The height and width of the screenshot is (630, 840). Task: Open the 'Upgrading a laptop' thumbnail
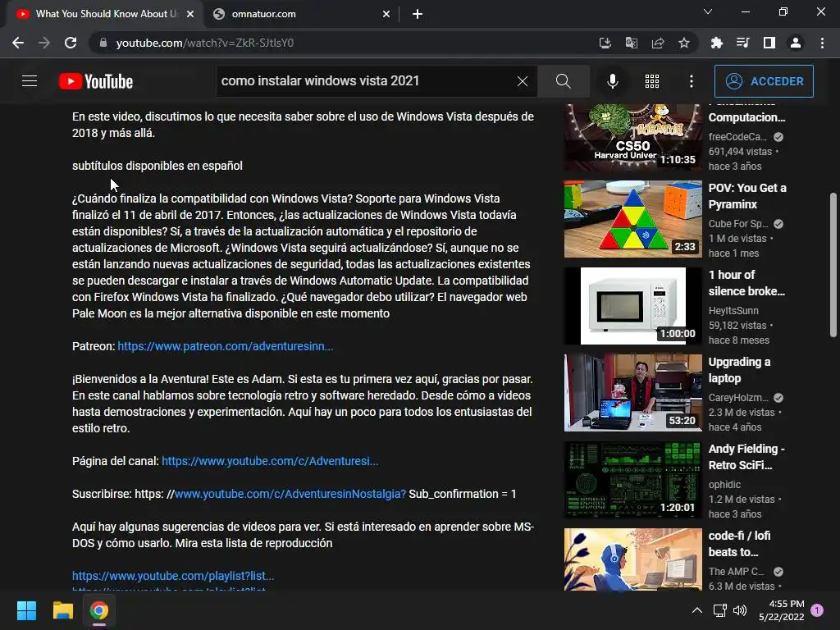[632, 393]
